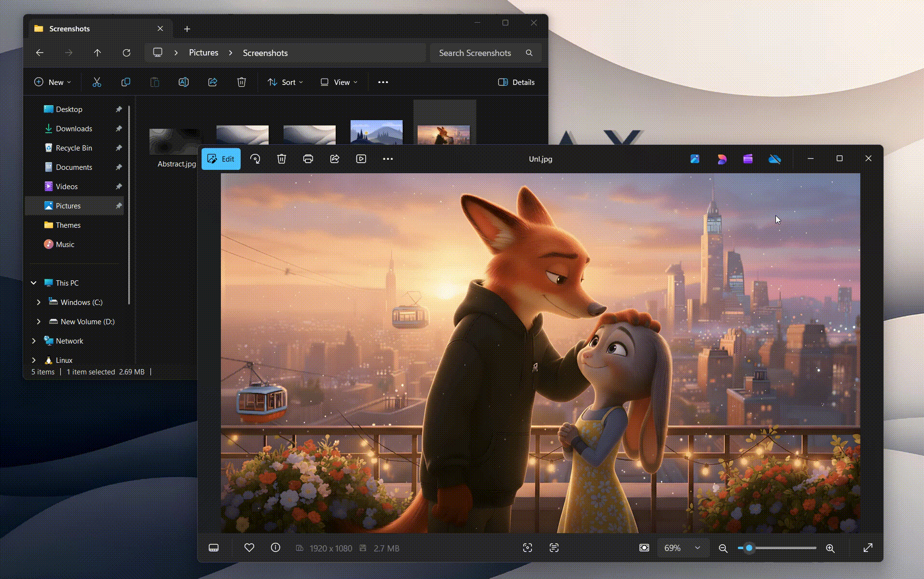Go back in File Explorer

coord(40,53)
